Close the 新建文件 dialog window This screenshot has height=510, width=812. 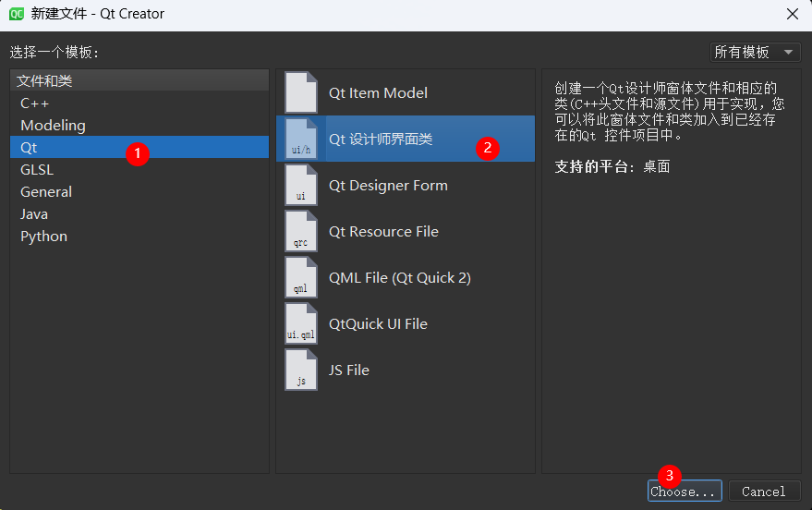(792, 14)
